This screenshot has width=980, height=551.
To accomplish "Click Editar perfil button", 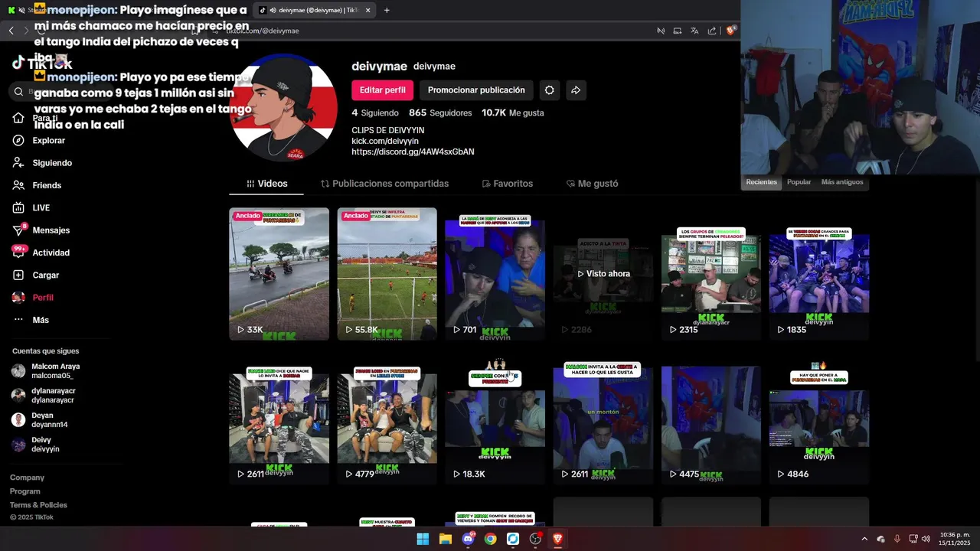I will (x=382, y=90).
